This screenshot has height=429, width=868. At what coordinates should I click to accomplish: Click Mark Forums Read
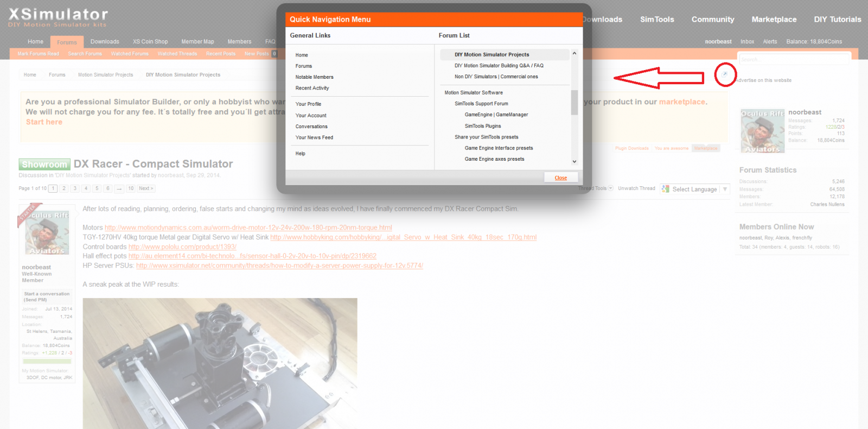38,54
